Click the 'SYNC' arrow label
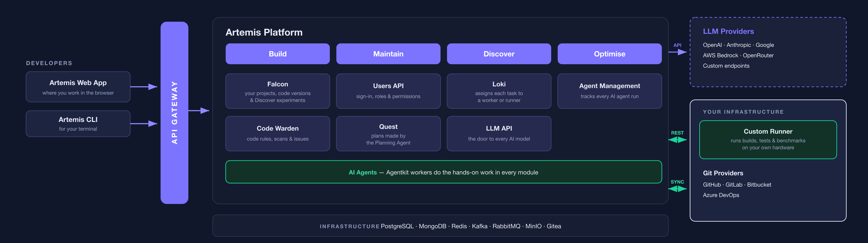 (677, 182)
